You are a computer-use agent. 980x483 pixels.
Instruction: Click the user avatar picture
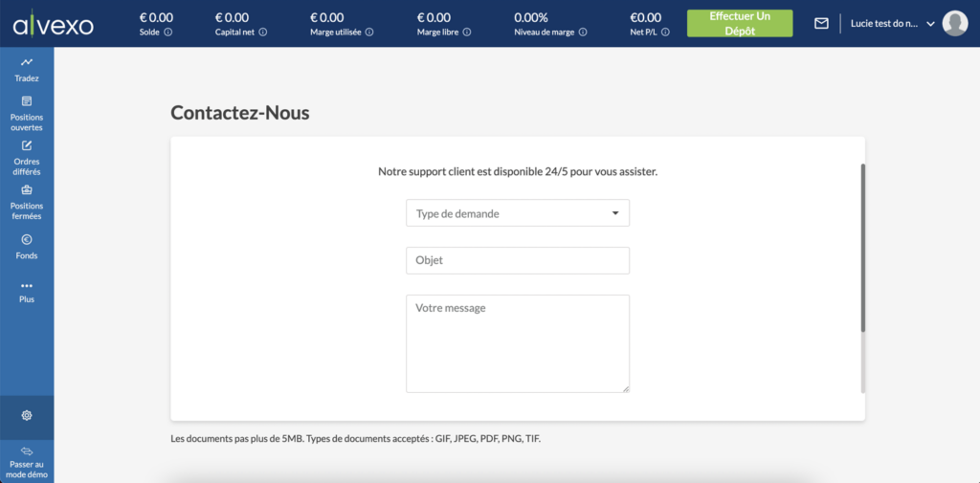pyautogui.click(x=954, y=23)
